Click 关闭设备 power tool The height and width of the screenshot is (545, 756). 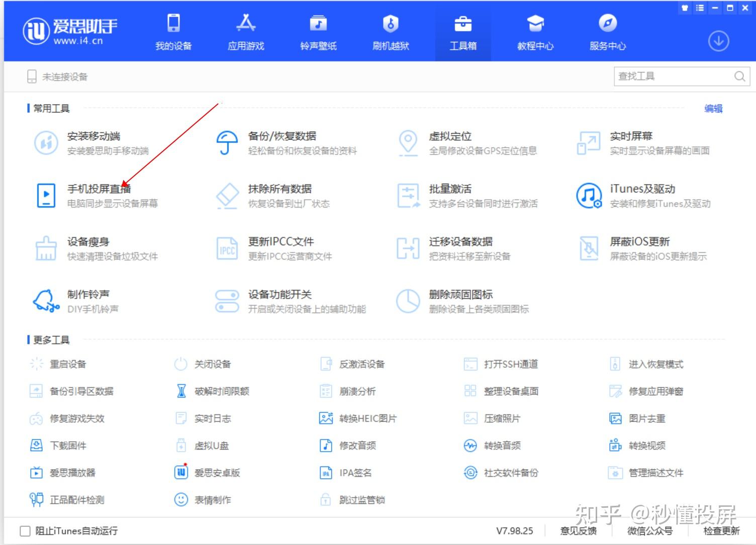(203, 364)
